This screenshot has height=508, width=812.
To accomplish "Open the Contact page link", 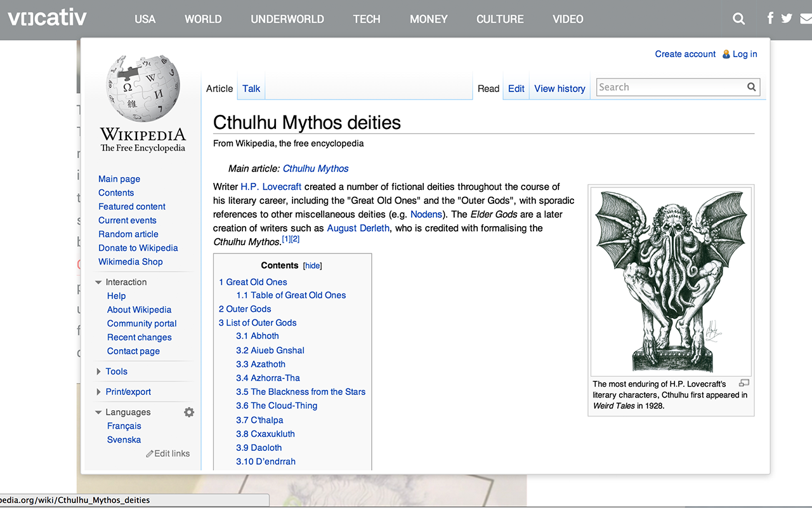I will (x=133, y=351).
